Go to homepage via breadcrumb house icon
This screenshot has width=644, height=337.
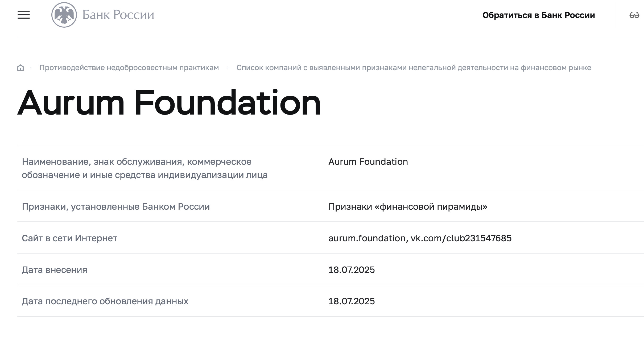(x=20, y=68)
